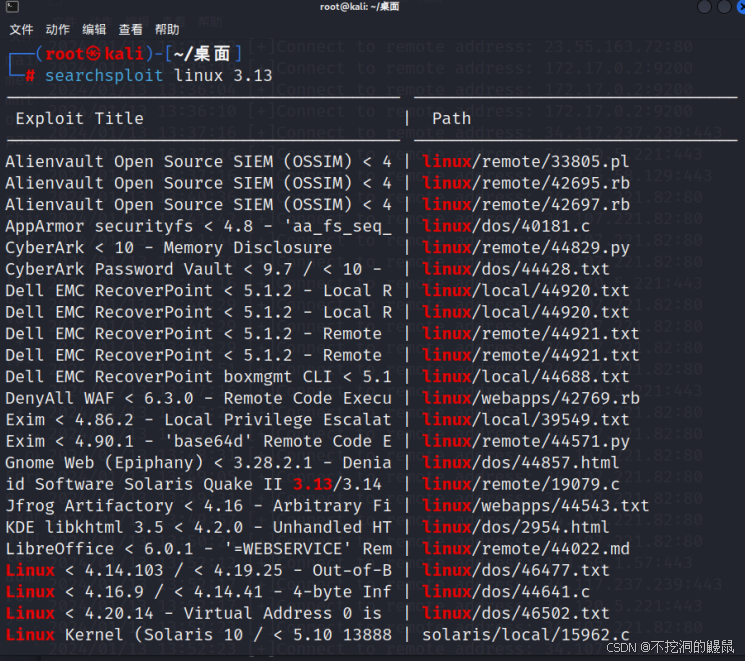Open the 文件 menu

[20, 30]
